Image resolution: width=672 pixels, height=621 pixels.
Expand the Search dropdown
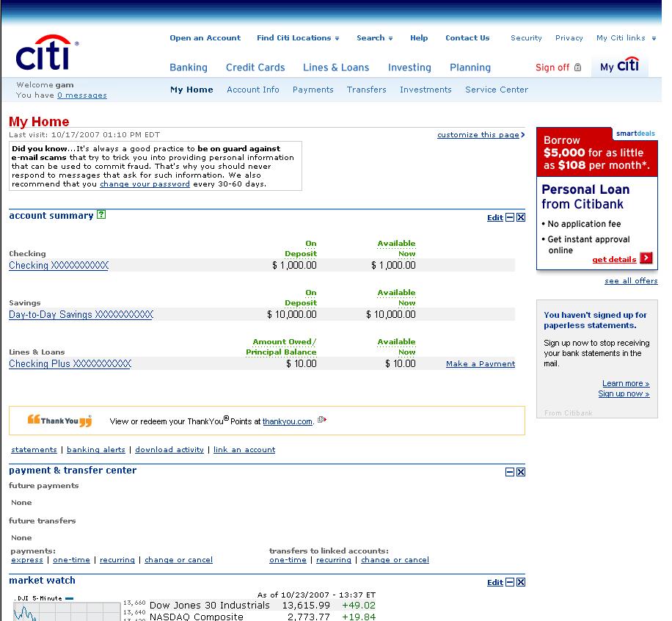pos(390,39)
